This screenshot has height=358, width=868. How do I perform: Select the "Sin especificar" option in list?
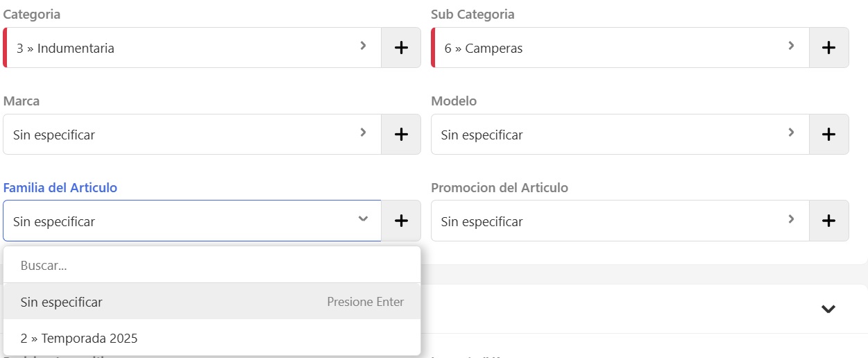click(x=62, y=302)
